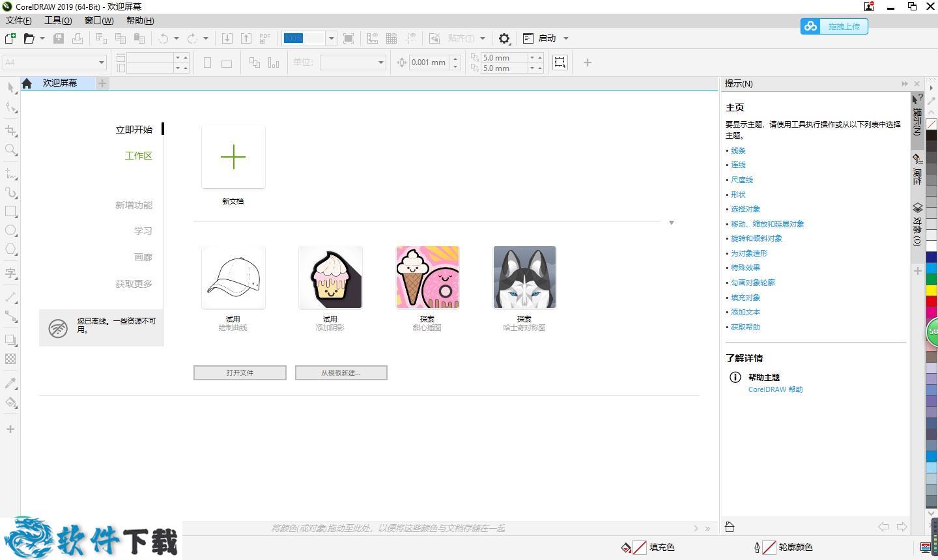The height and width of the screenshot is (560, 938).
Task: Click the home icon tab
Action: 27,83
